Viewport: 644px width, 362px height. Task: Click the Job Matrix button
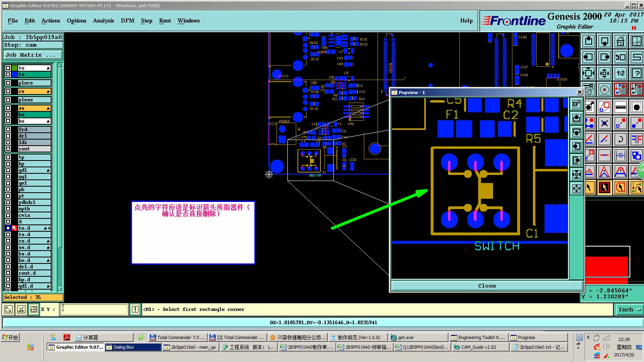click(33, 55)
